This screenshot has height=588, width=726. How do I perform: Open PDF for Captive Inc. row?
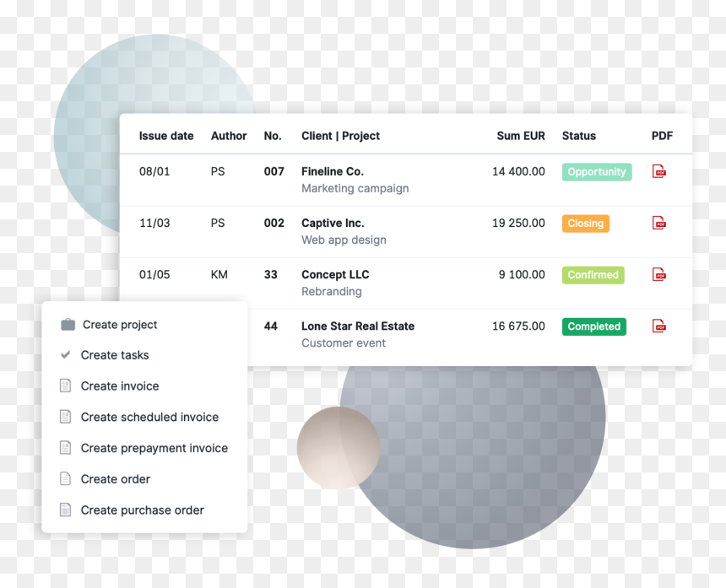(x=658, y=223)
